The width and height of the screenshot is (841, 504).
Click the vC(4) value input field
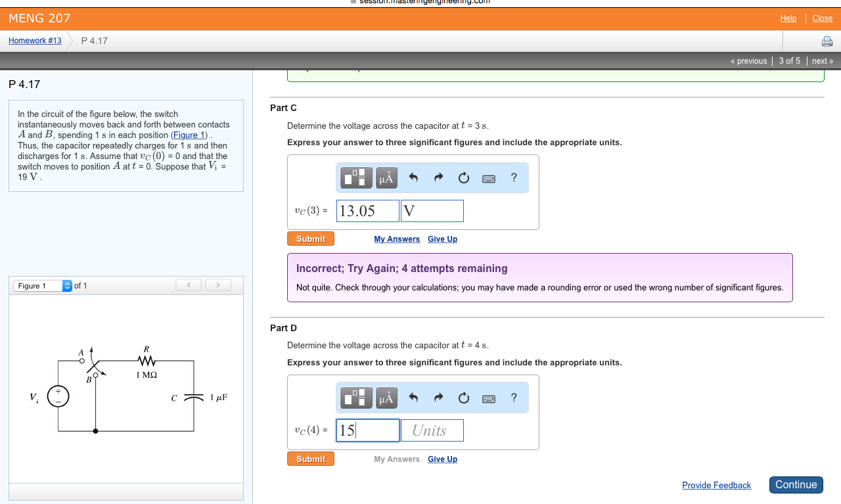coord(368,430)
